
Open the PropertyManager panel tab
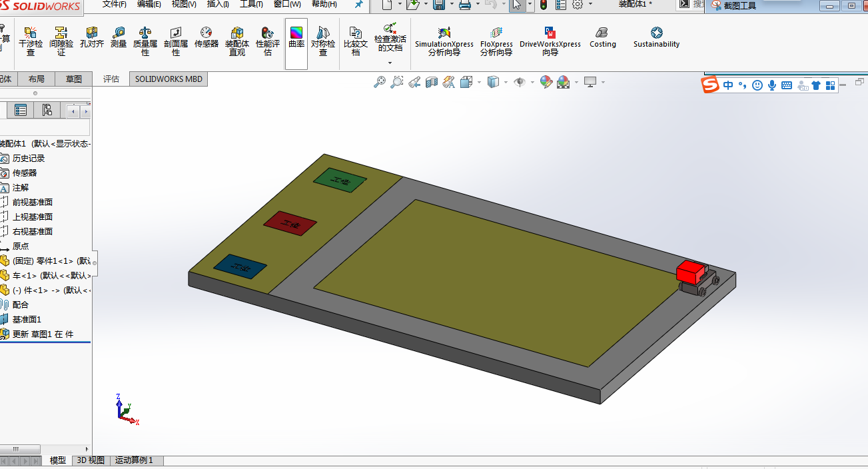coord(21,110)
